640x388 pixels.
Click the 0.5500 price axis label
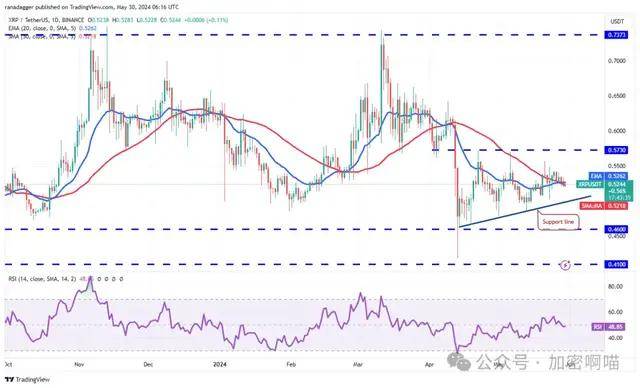(x=617, y=166)
